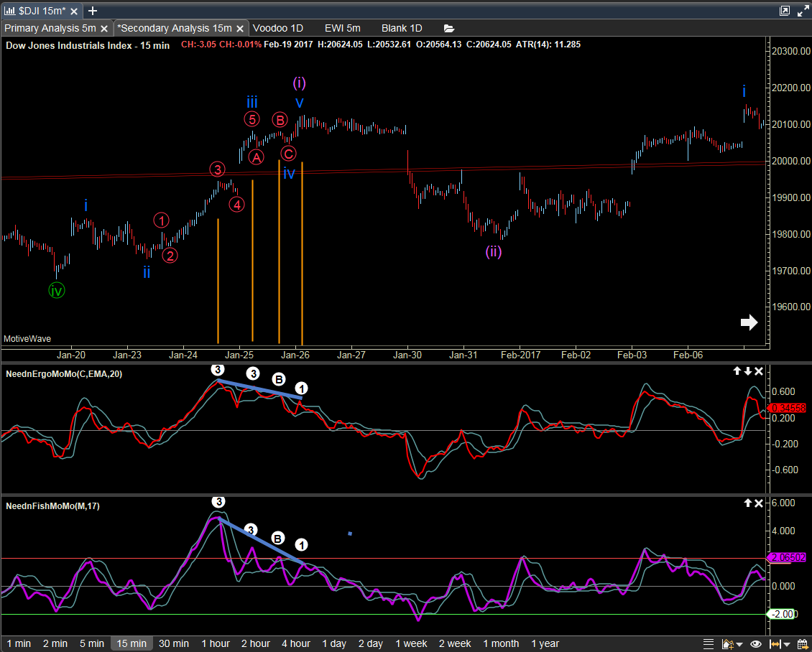The image size is (812, 652).
Task: Select the blue divergence line on NeednFishMoMo
Action: tap(261, 540)
